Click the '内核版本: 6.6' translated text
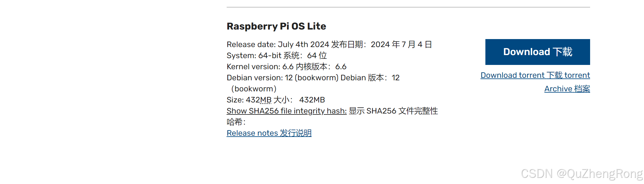 [x=321, y=67]
